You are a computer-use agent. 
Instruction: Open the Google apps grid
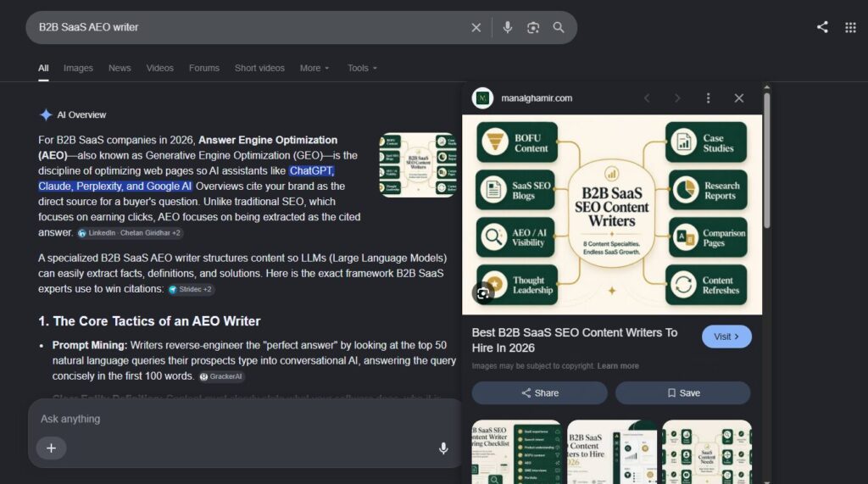[851, 28]
